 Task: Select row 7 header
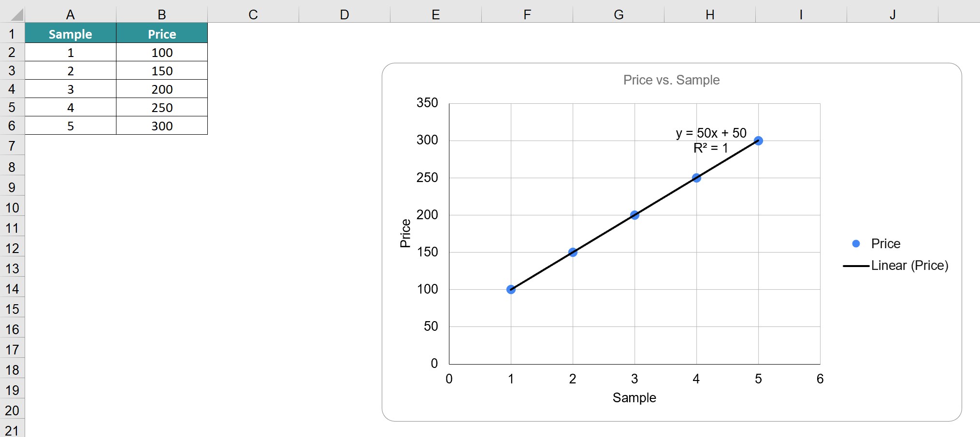point(12,145)
